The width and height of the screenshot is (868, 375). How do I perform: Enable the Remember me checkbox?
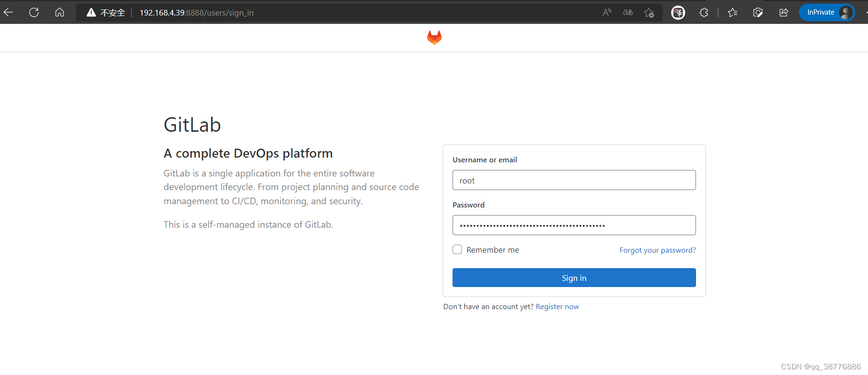point(457,249)
